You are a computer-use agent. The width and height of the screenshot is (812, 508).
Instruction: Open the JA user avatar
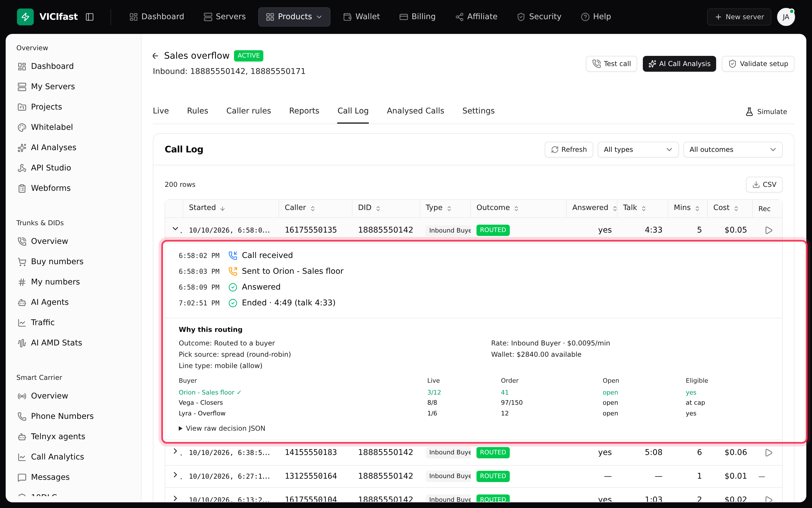tap(785, 17)
